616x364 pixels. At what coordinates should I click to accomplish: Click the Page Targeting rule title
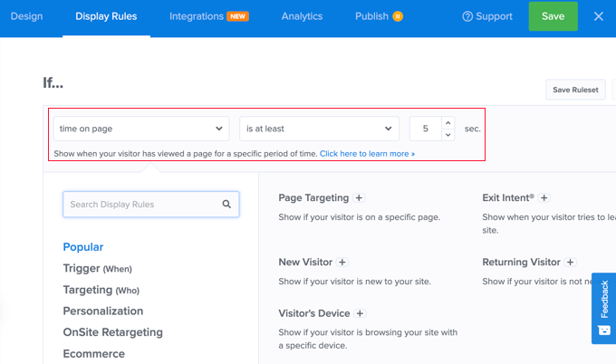pos(313,198)
